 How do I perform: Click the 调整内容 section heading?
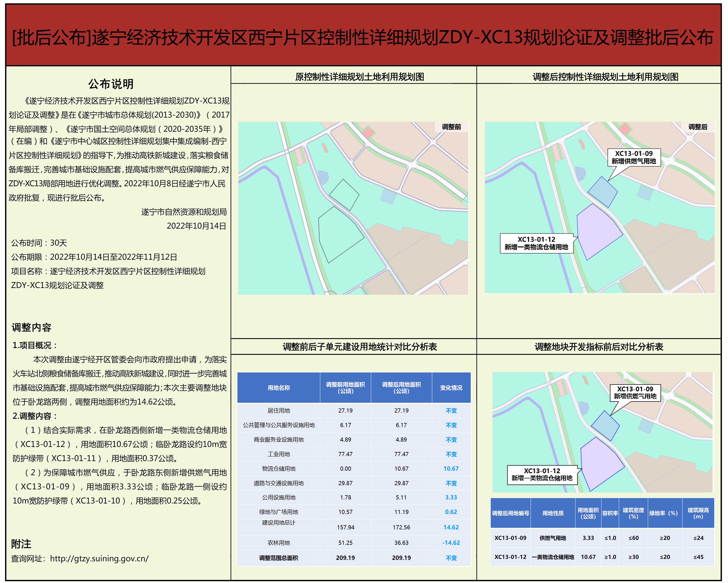31,327
